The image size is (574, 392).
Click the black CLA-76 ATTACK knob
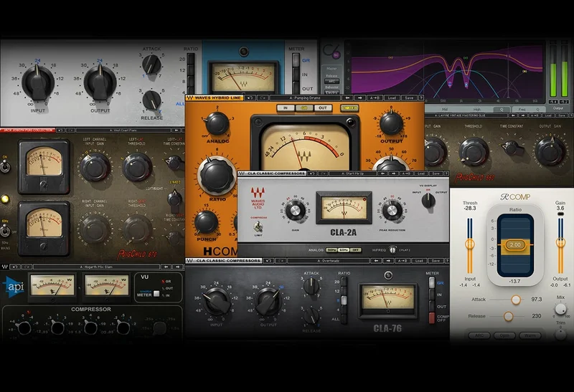(311, 287)
